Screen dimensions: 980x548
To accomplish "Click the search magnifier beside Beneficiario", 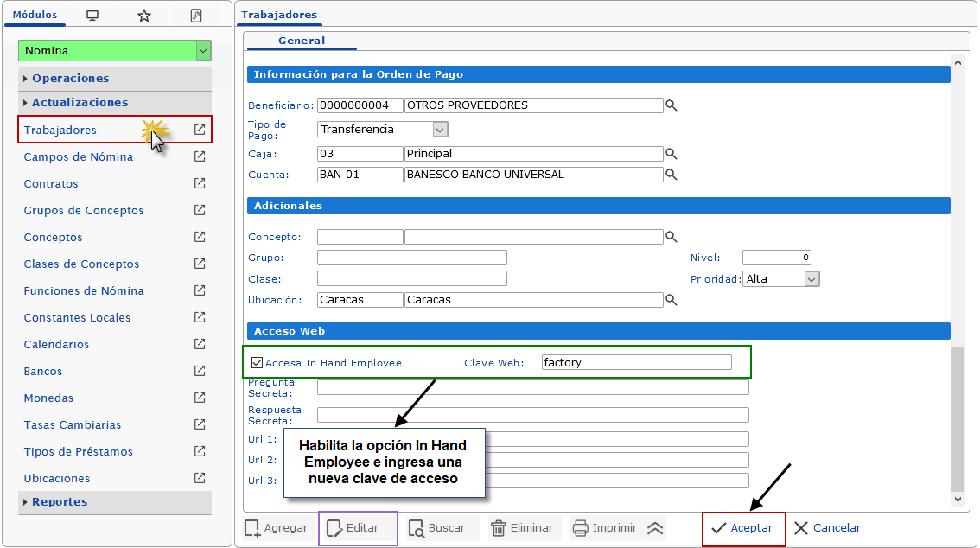I will pyautogui.click(x=671, y=105).
